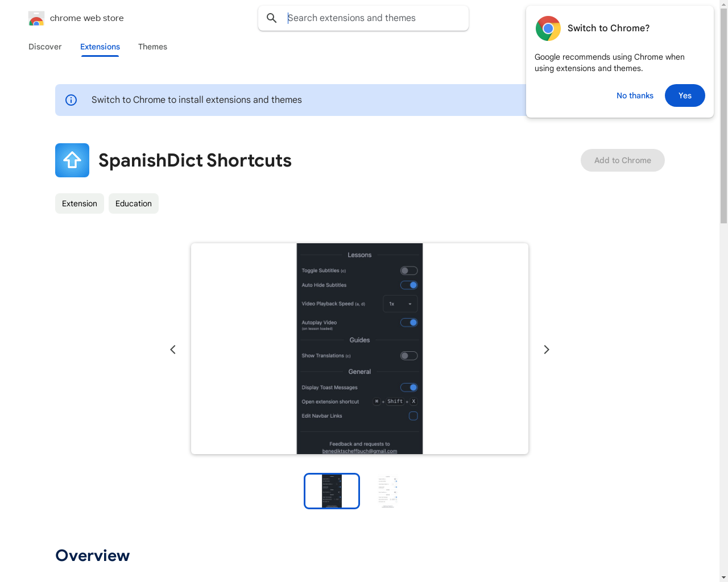Image resolution: width=728 pixels, height=582 pixels.
Task: Click the Extension tag chip
Action: [80, 203]
